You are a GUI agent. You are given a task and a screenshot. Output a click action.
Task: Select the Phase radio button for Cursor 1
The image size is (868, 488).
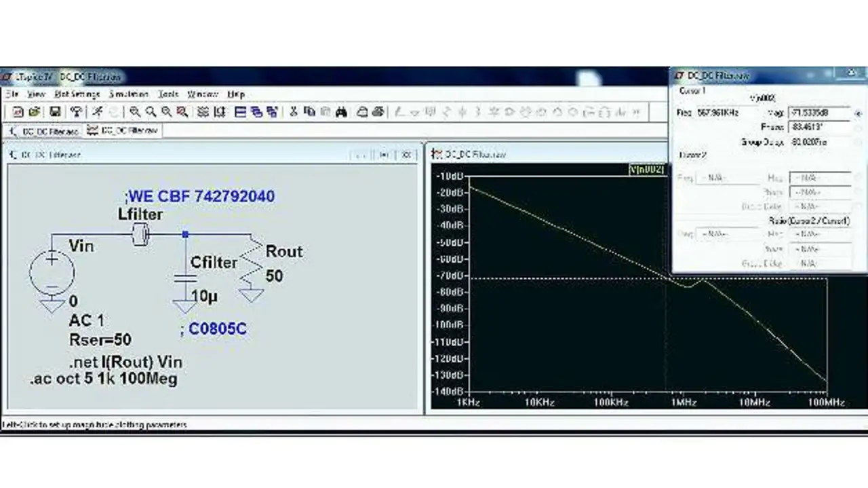(x=859, y=128)
